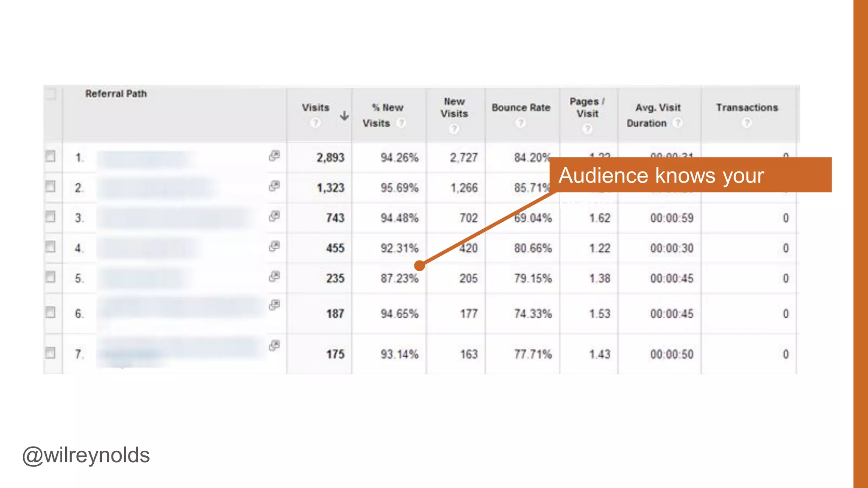Toggle sort arrow in Visits column
Image resolution: width=868 pixels, height=488 pixels.
tap(345, 115)
